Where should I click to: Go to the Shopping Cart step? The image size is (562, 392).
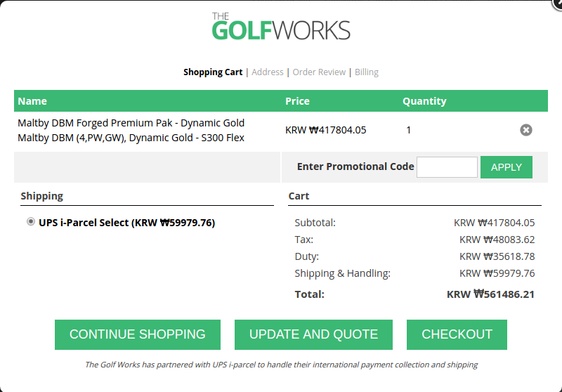[x=213, y=72]
